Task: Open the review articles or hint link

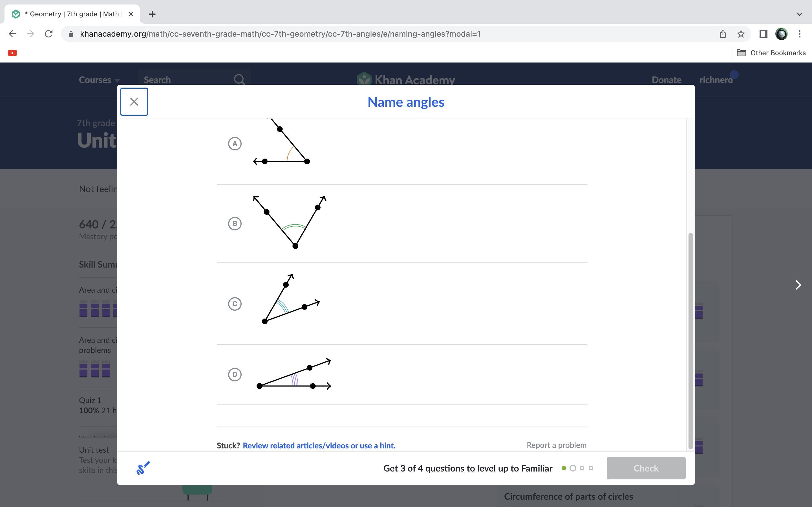Action: click(319, 445)
